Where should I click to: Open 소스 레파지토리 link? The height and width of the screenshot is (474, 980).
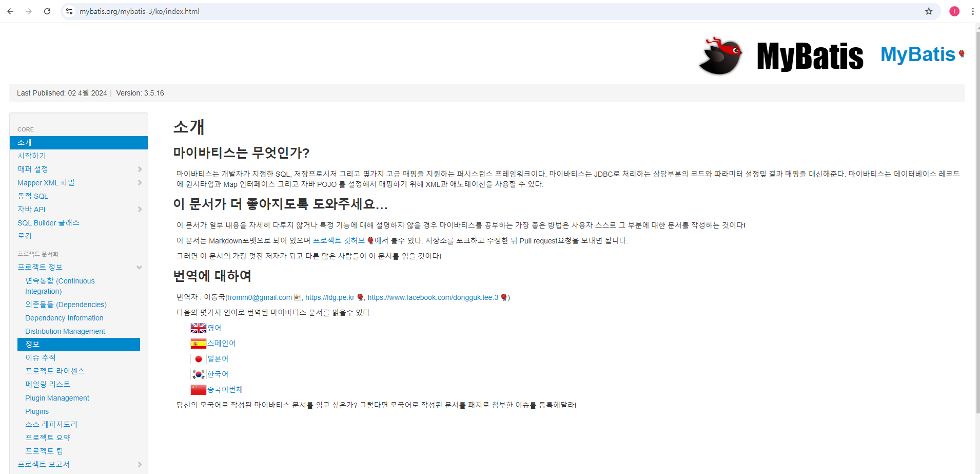51,424
